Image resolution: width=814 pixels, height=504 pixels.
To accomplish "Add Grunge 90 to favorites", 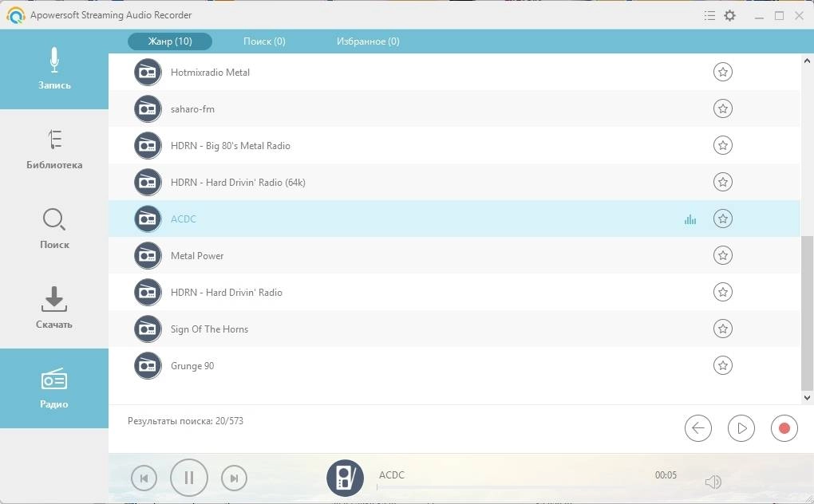I will [x=723, y=365].
